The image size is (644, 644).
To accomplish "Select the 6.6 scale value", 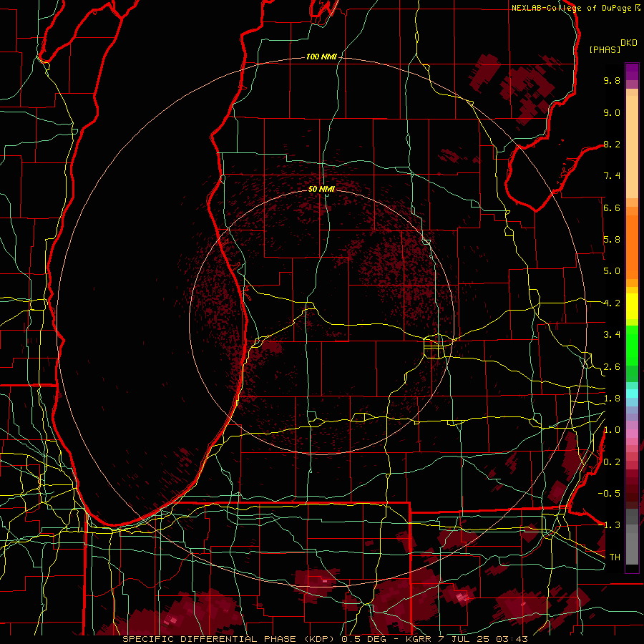I will click(x=612, y=208).
